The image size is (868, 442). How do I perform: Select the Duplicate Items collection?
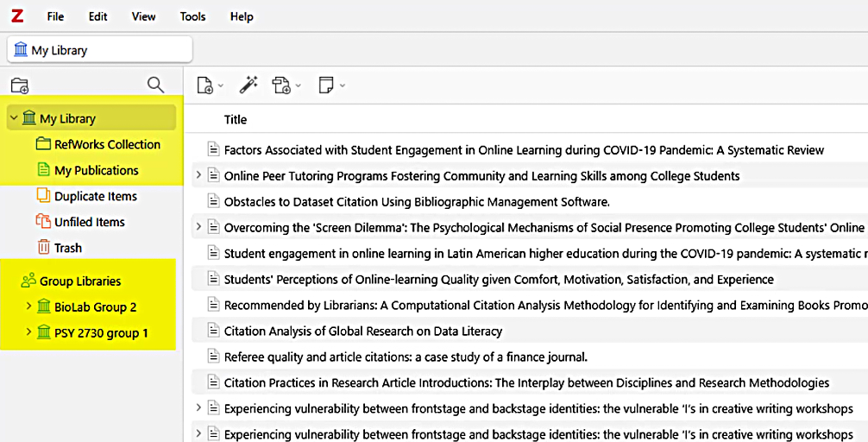coord(95,196)
